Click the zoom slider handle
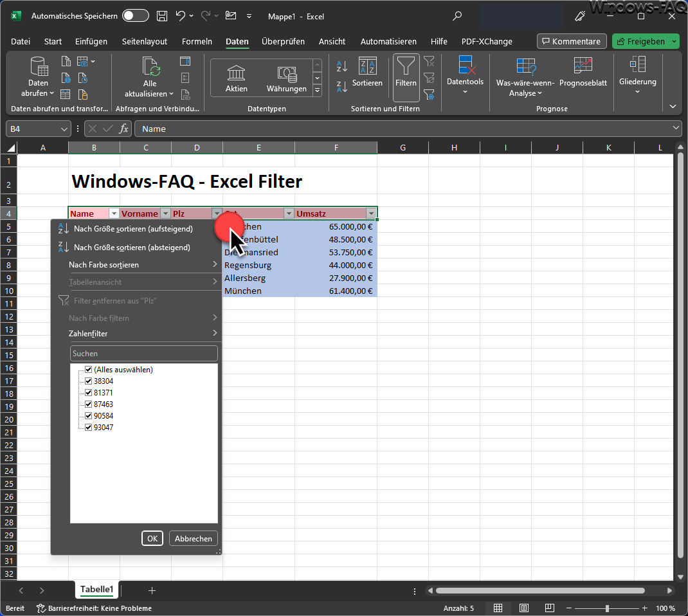 pos(607,608)
